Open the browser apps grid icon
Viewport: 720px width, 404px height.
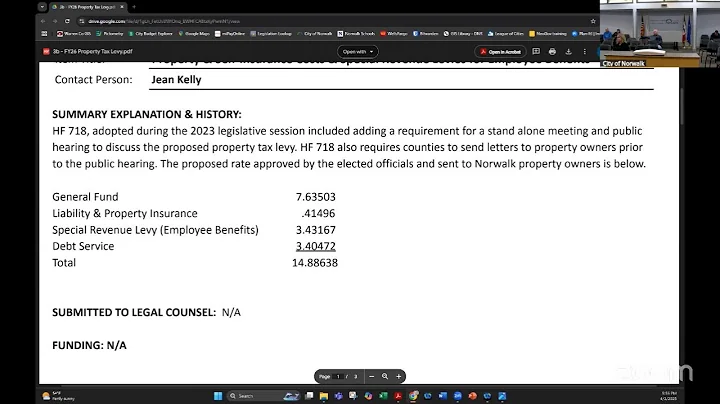click(x=45, y=34)
